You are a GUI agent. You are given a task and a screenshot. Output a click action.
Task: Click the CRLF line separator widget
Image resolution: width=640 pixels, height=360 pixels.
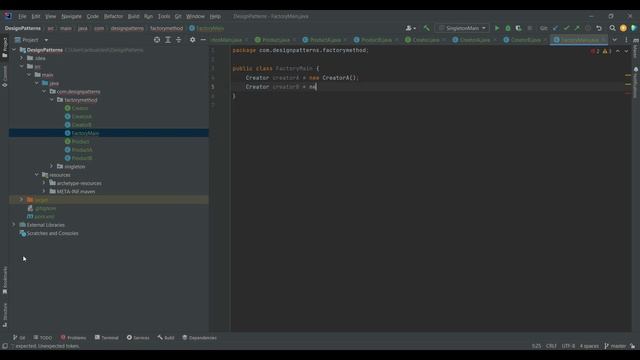coord(551,346)
